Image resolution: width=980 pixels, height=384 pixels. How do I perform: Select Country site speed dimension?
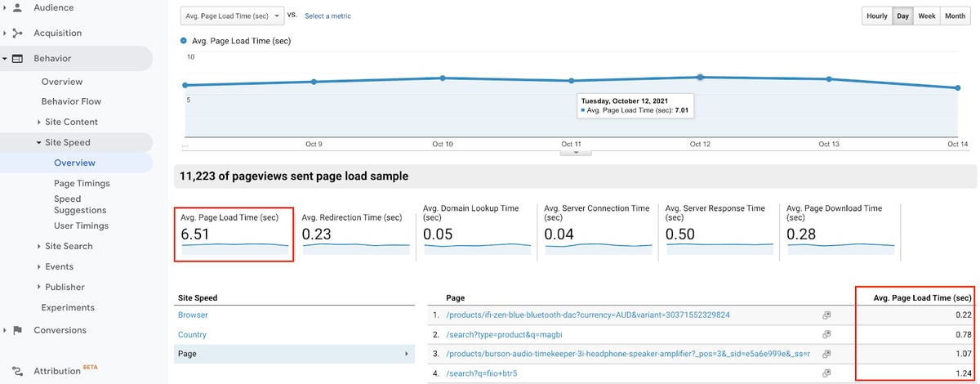tap(192, 334)
